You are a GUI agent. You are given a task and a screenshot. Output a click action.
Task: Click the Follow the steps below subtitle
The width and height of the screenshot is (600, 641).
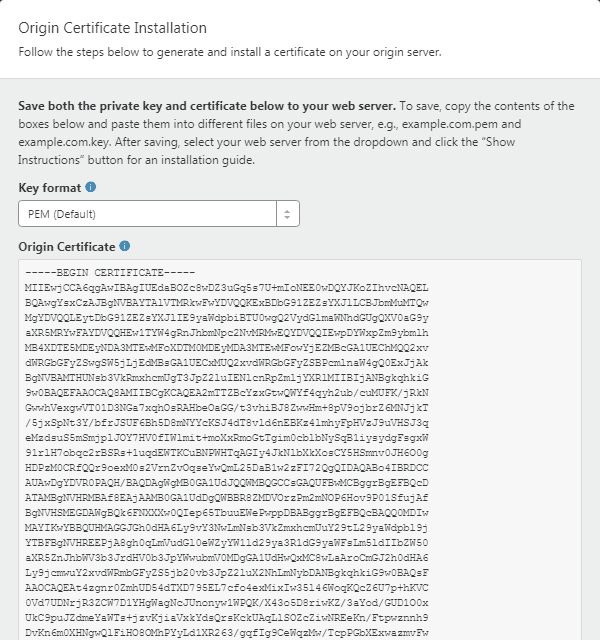tap(230, 52)
